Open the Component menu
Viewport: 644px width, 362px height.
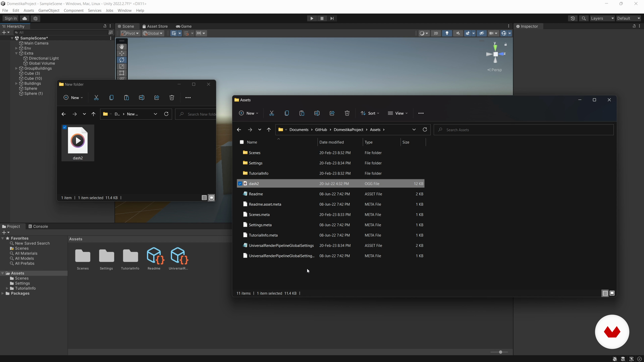73,11
